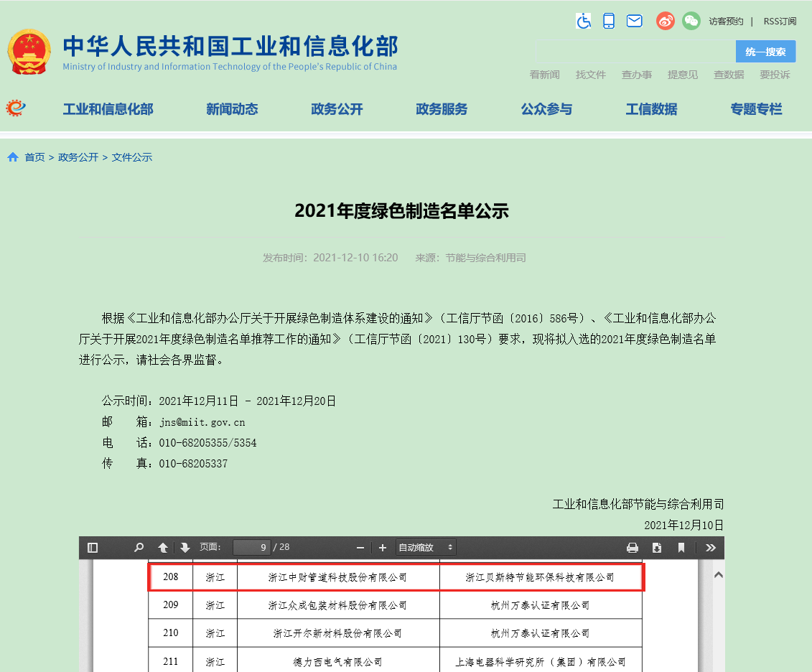This screenshot has height=672, width=812.
Task: Open the PDF search magnifier
Action: 138,547
